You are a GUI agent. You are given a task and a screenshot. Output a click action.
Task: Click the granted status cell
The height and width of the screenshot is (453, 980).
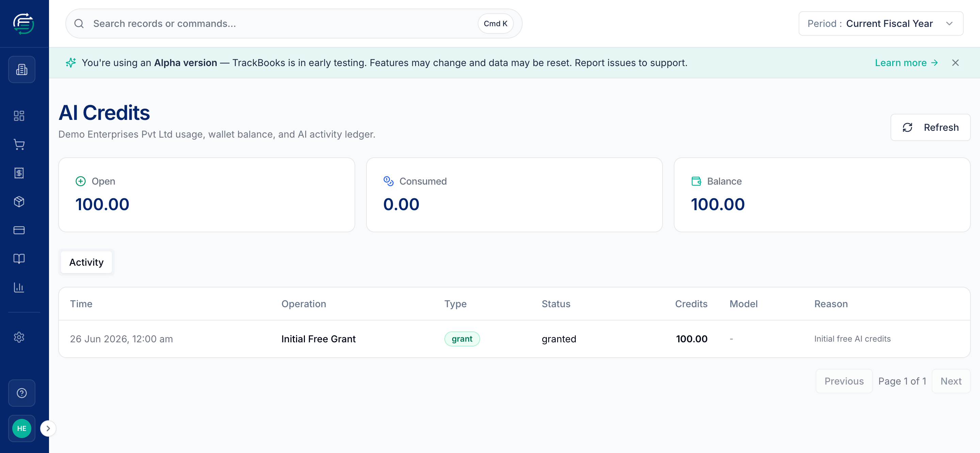[x=559, y=339]
